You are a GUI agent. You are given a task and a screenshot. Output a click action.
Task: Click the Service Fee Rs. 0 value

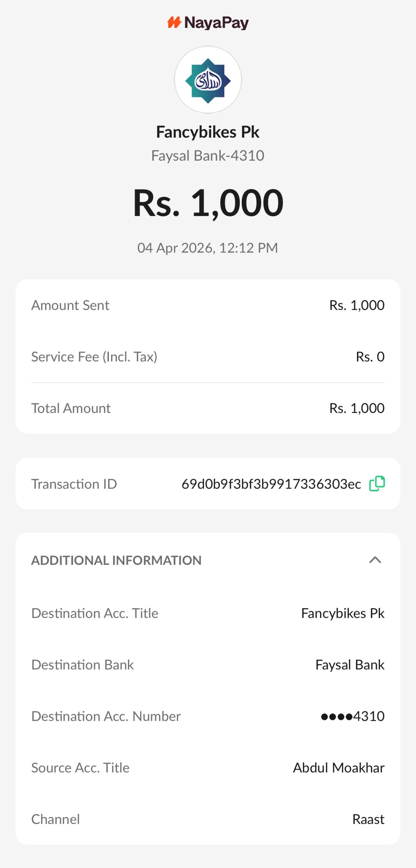(370, 357)
